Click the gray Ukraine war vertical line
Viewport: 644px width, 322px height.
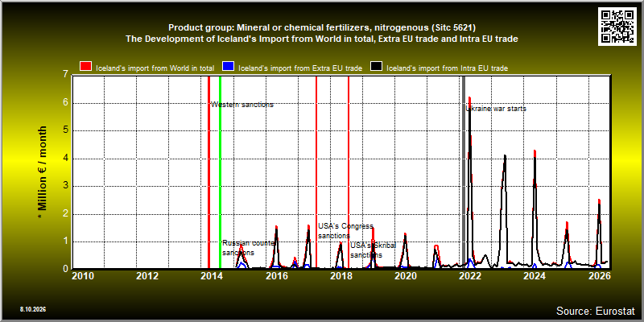tap(464, 172)
